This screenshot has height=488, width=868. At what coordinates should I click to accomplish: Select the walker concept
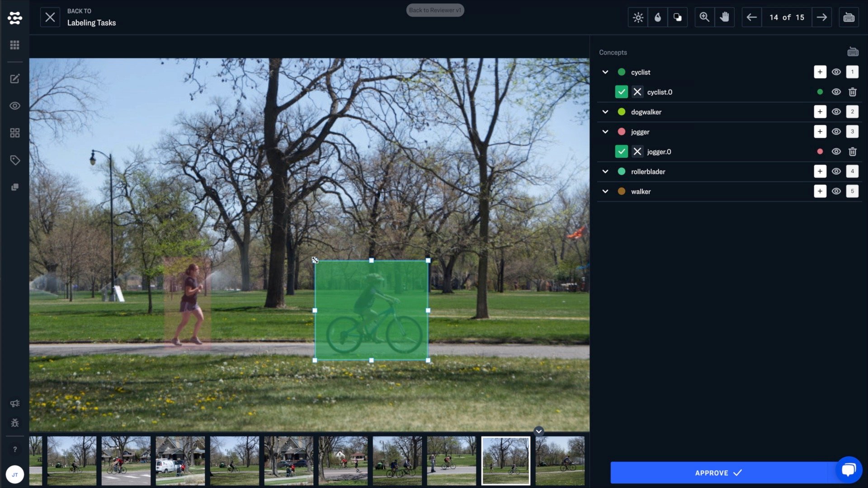641,192
